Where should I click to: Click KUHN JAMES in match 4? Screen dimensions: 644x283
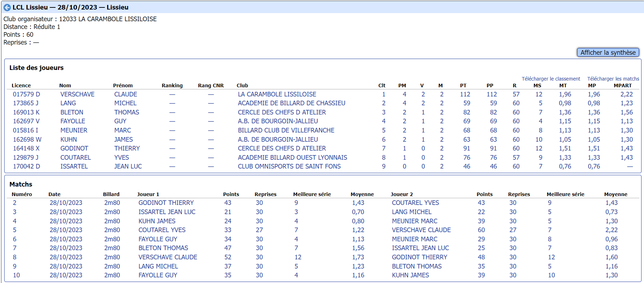[x=157, y=221]
